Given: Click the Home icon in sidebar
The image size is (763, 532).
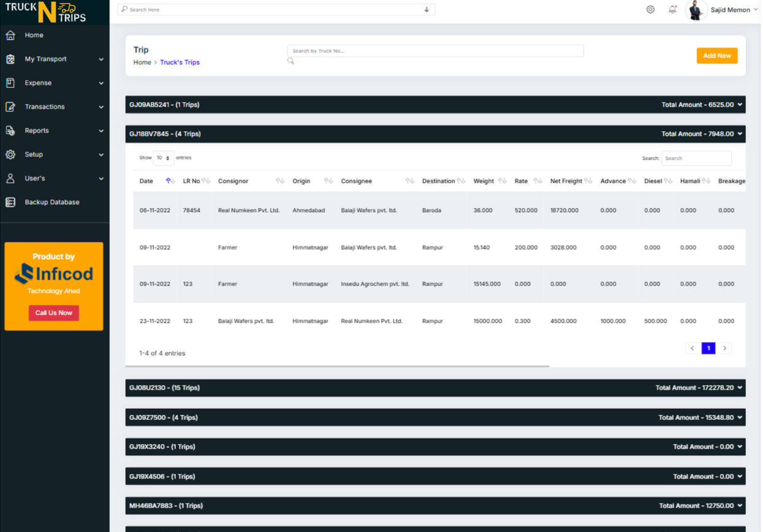Looking at the screenshot, I should 10,36.
